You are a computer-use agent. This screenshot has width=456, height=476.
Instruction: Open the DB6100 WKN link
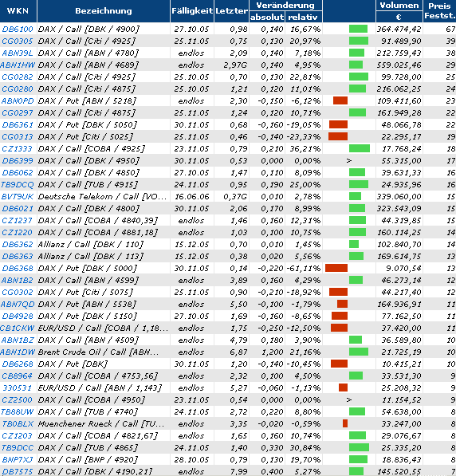tap(18, 30)
